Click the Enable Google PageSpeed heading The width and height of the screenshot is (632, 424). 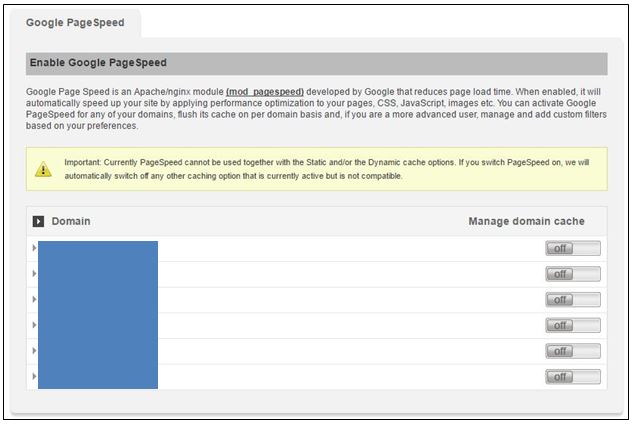pos(98,63)
